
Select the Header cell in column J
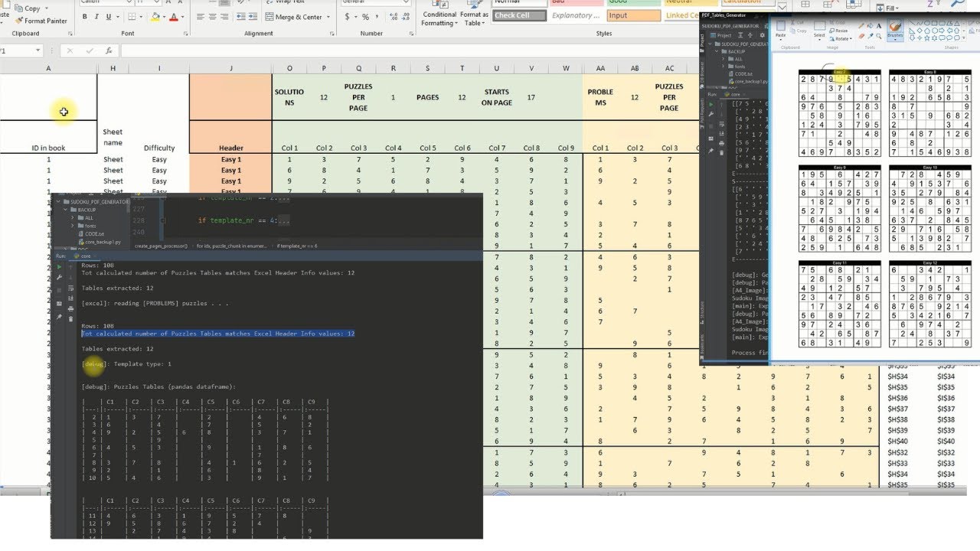tap(230, 148)
